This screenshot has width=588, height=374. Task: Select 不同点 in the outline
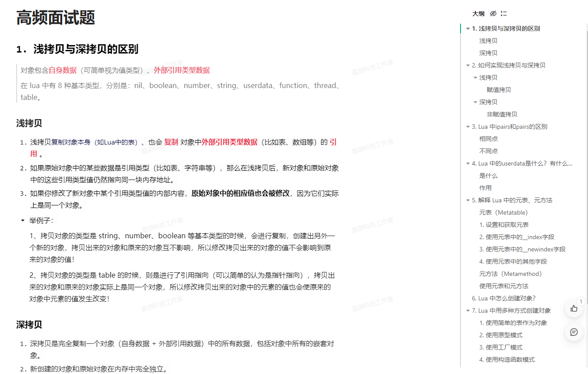(489, 151)
